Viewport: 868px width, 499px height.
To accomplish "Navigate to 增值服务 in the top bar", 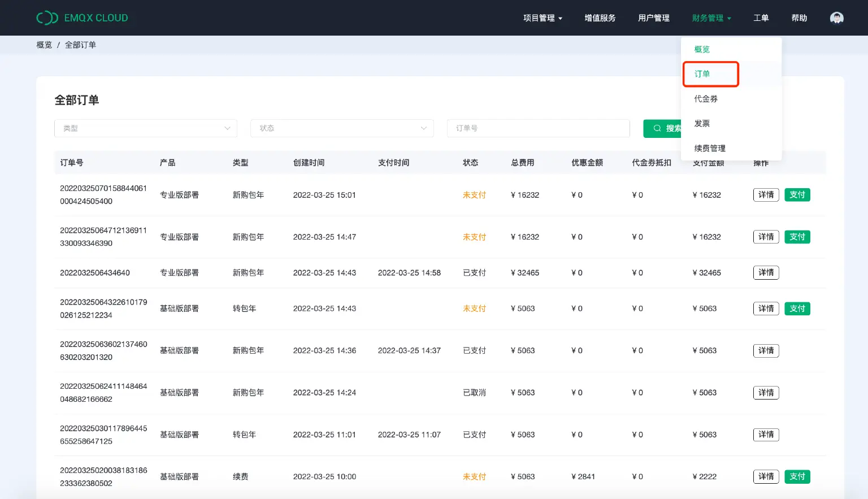I will tap(600, 18).
